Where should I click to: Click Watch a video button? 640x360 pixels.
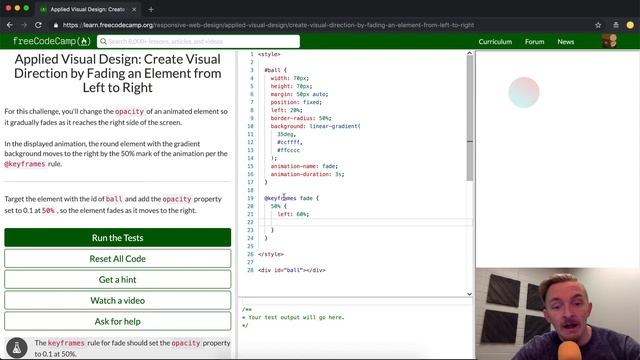[x=118, y=300]
